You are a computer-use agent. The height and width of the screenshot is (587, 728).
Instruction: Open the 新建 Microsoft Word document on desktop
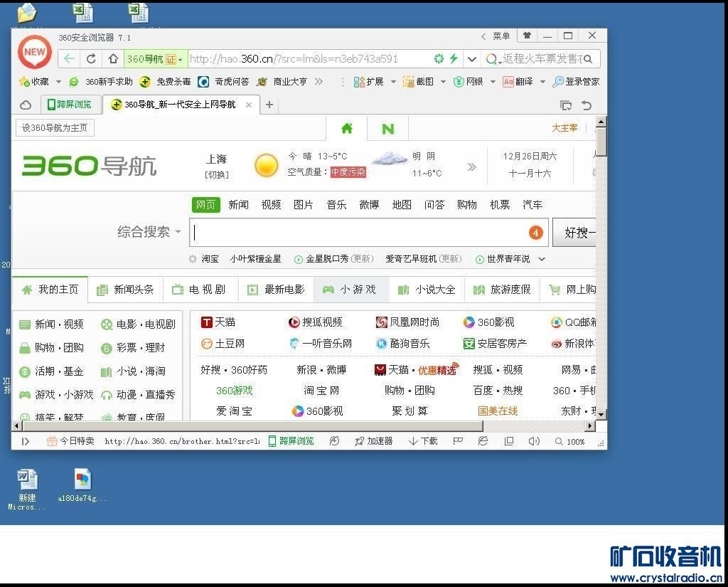point(27,490)
